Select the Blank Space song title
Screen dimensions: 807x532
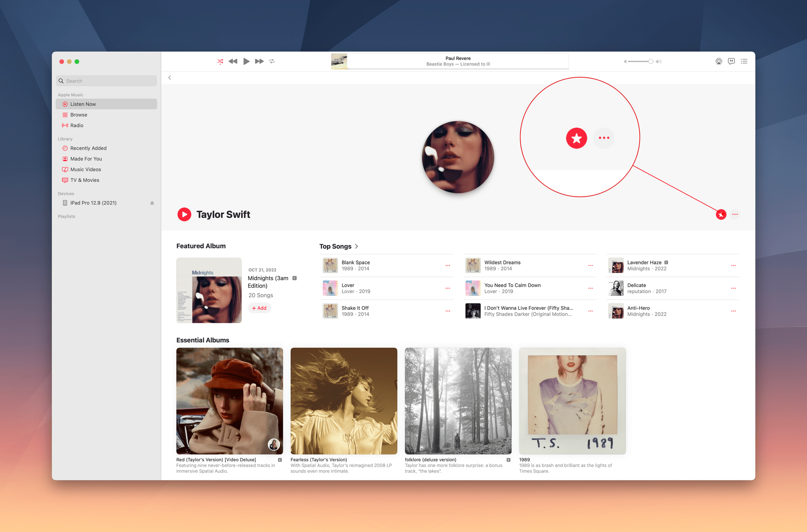click(355, 262)
